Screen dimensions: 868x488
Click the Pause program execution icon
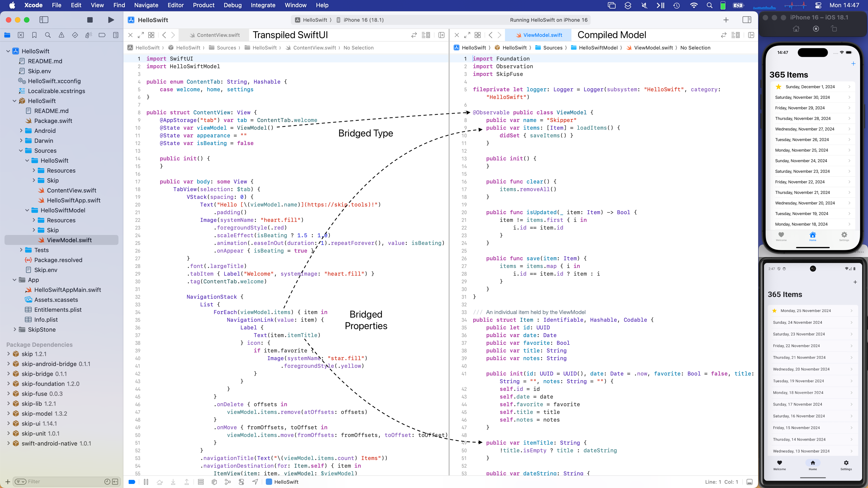tap(146, 482)
